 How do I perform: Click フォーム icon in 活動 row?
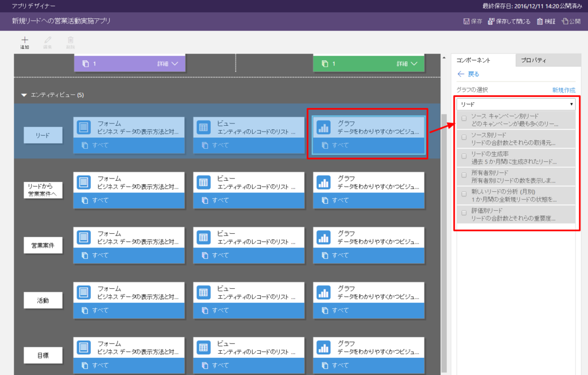pyautogui.click(x=84, y=292)
